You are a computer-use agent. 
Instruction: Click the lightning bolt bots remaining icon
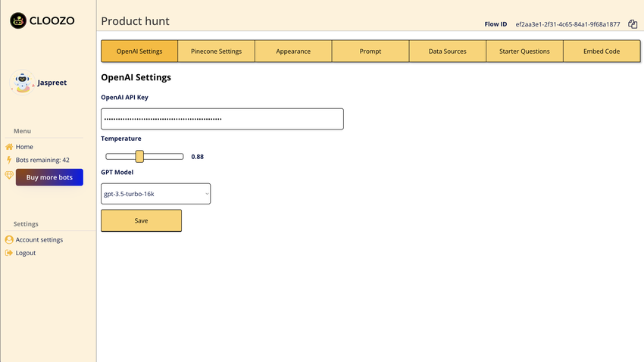pyautogui.click(x=9, y=160)
